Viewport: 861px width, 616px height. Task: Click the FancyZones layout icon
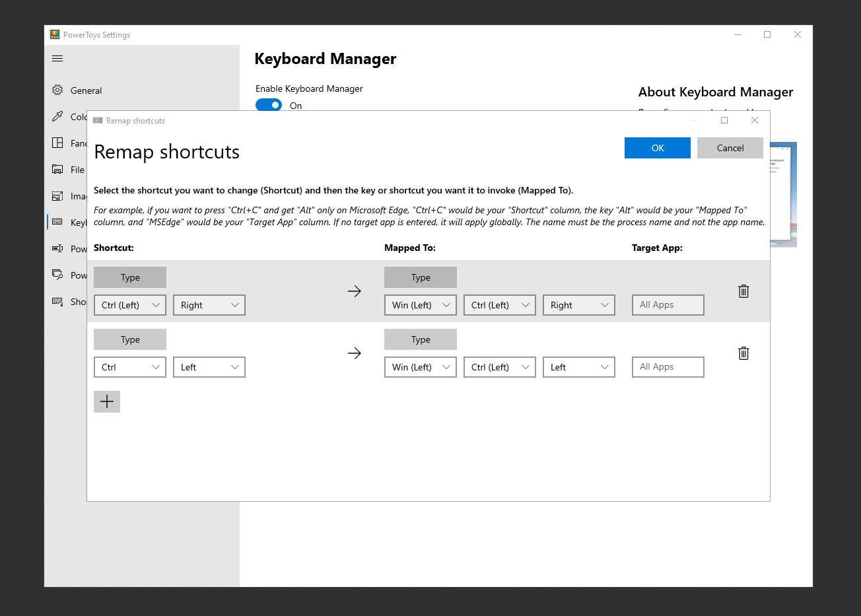click(x=57, y=143)
